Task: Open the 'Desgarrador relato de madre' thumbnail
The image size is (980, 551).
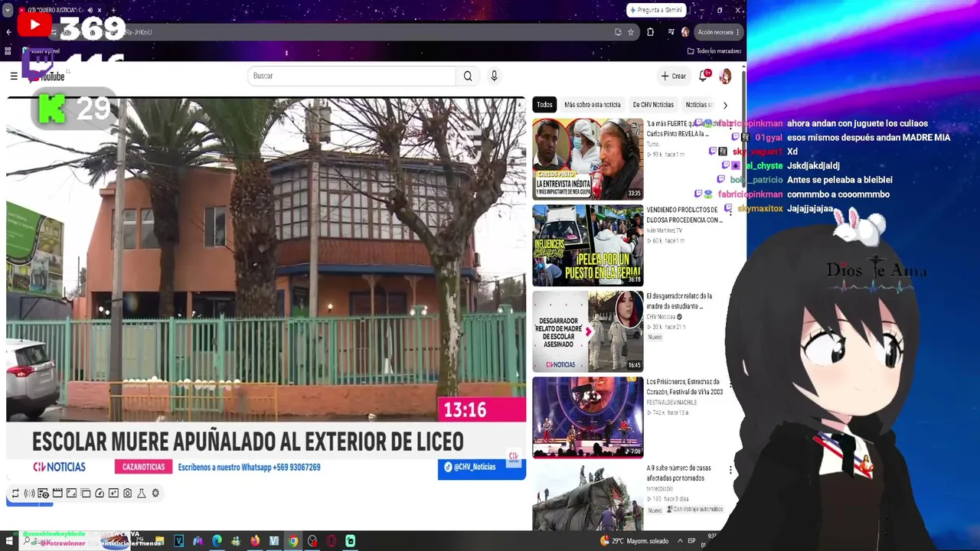Action: coord(588,331)
